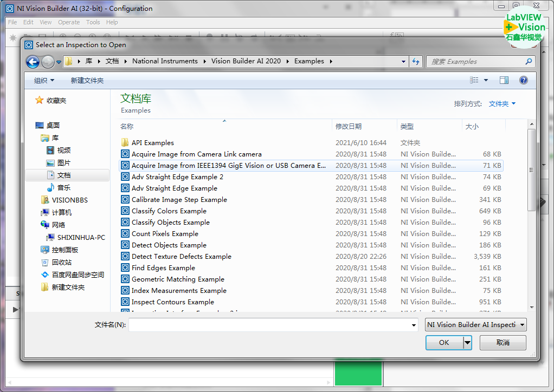
Task: Open the filename history dropdown arrow
Action: (x=414, y=325)
